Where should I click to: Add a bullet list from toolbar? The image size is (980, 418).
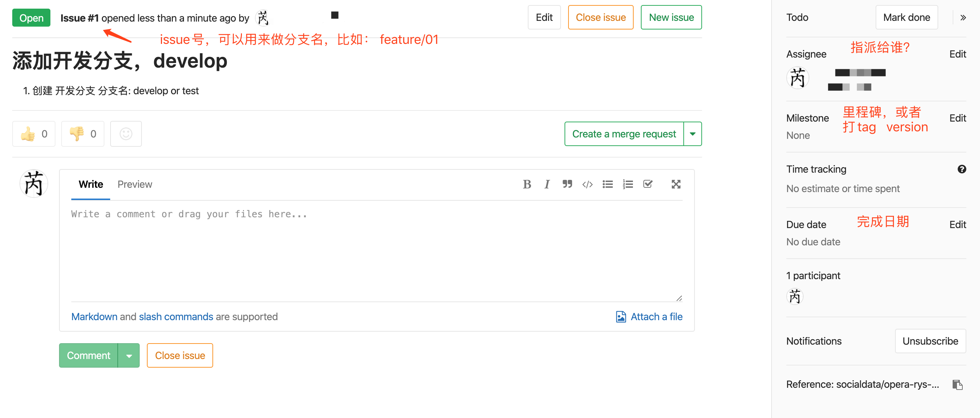click(608, 184)
